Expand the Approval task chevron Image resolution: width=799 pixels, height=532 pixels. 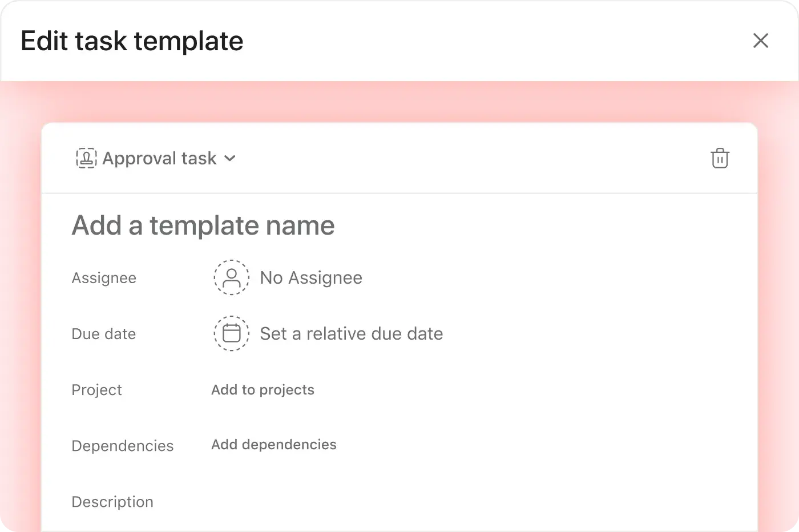[x=229, y=159]
